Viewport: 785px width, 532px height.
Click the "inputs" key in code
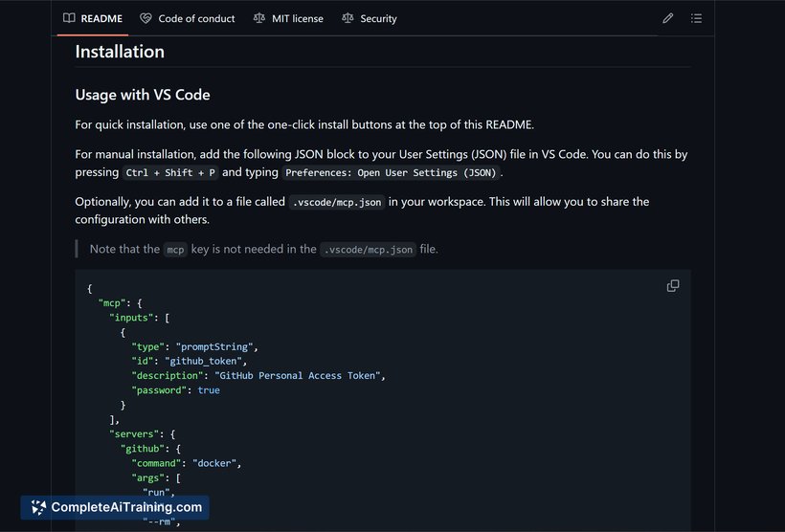pos(131,318)
